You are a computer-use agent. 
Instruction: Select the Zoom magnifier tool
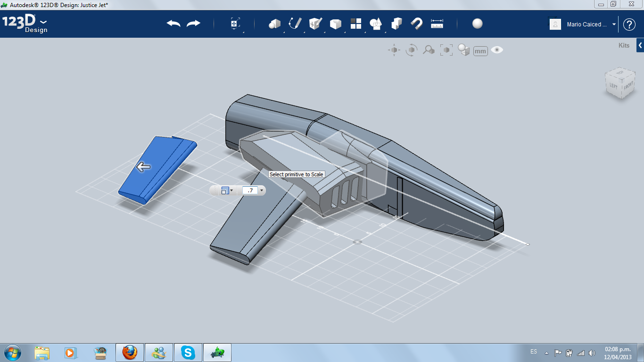click(429, 50)
